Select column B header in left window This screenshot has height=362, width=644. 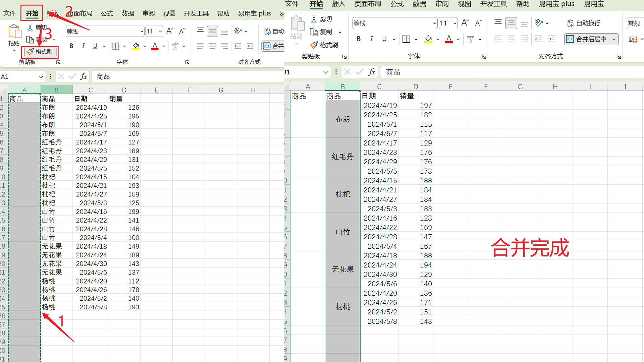click(x=57, y=90)
